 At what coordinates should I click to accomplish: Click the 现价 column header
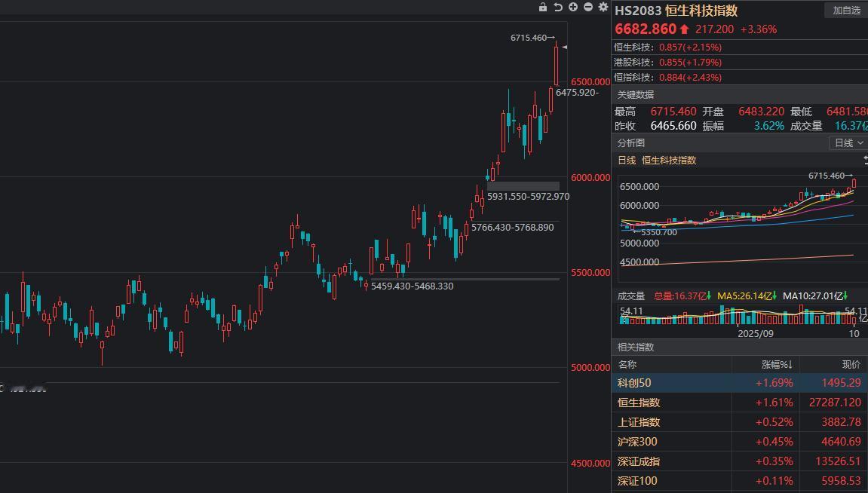[x=851, y=365]
